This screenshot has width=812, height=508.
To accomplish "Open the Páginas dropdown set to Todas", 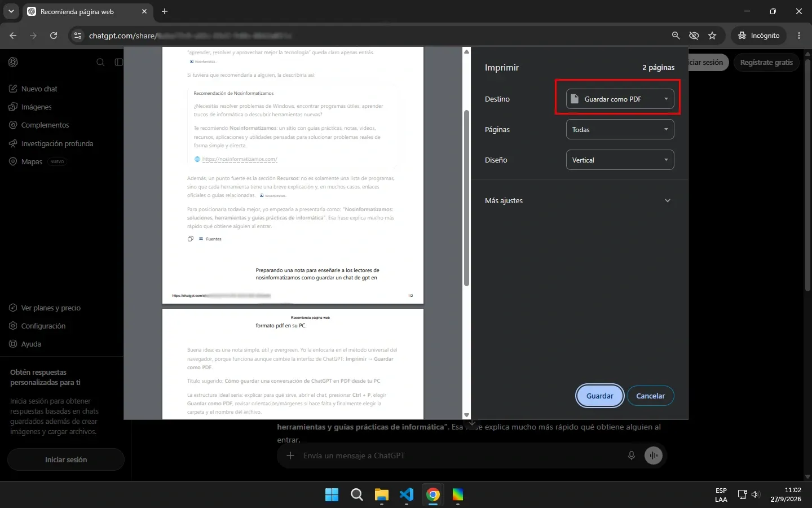I will tap(620, 129).
